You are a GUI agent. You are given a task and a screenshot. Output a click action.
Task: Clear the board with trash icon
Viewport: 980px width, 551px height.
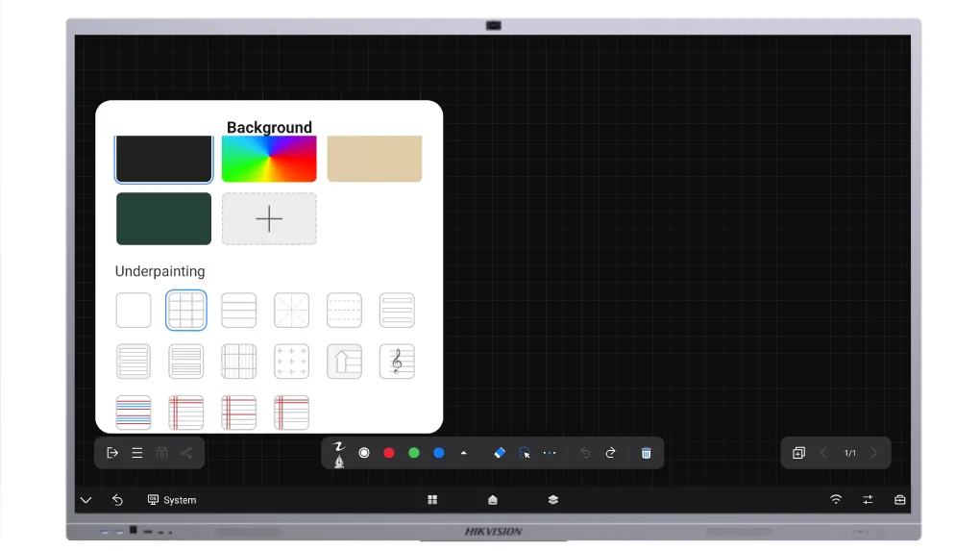point(647,453)
